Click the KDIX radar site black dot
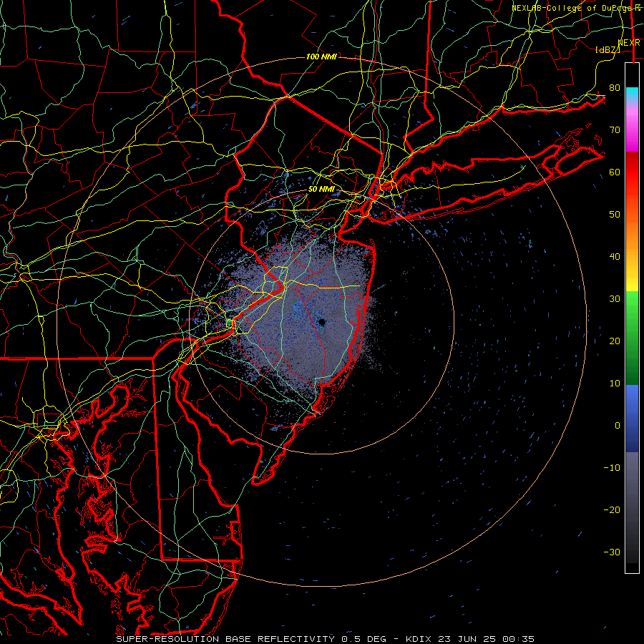This screenshot has width=644, height=644. pyautogui.click(x=321, y=323)
